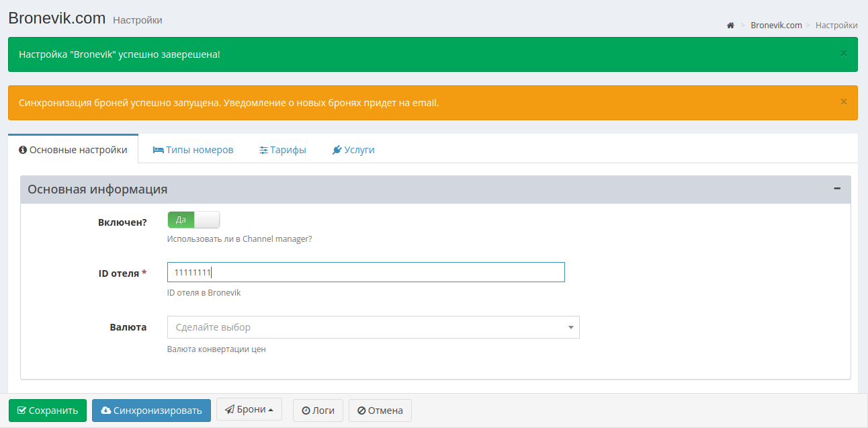The image size is (868, 428).
Task: Toggle the Включен? switch off
Action: (193, 220)
